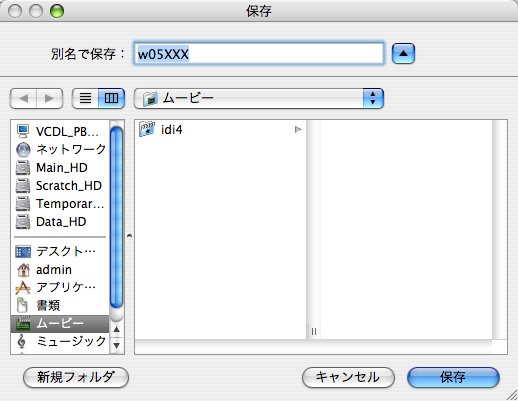Click the 新規フォルダ button
Image resolution: width=518 pixels, height=401 pixels.
click(x=76, y=377)
